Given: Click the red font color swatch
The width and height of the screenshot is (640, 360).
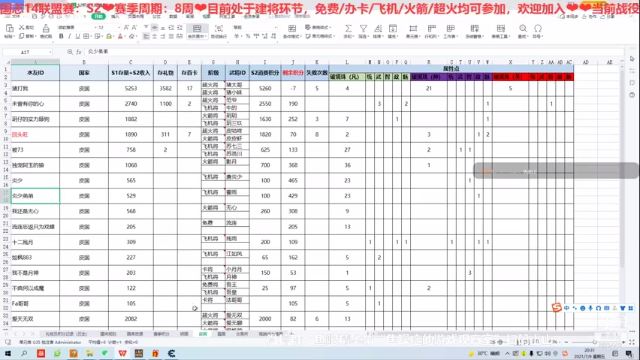Looking at the screenshot, I should click(120, 36).
